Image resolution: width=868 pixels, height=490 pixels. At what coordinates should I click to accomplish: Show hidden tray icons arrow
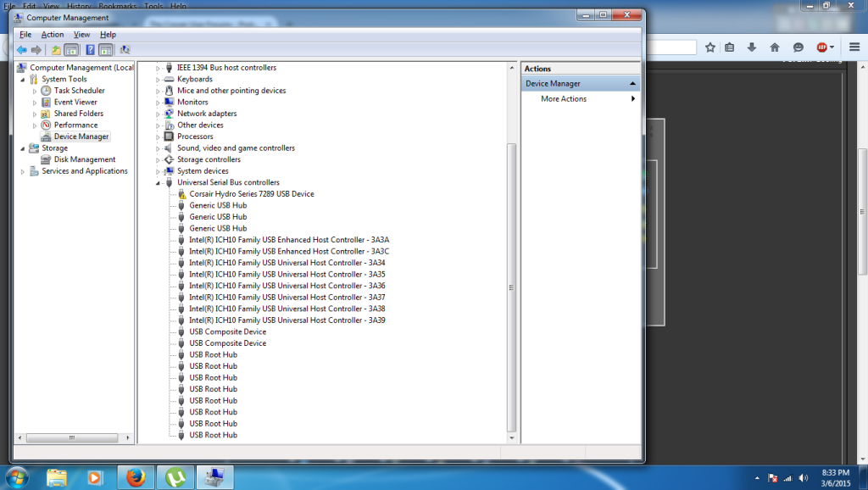(x=757, y=478)
